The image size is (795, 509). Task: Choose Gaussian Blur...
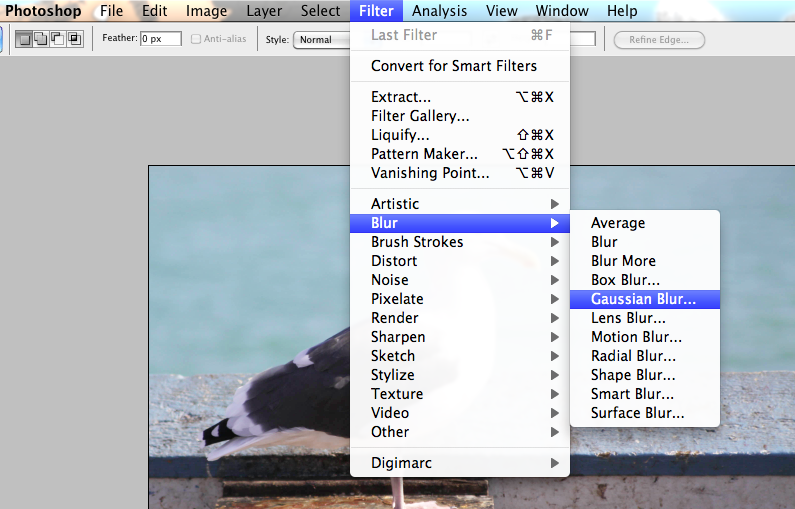tap(645, 299)
